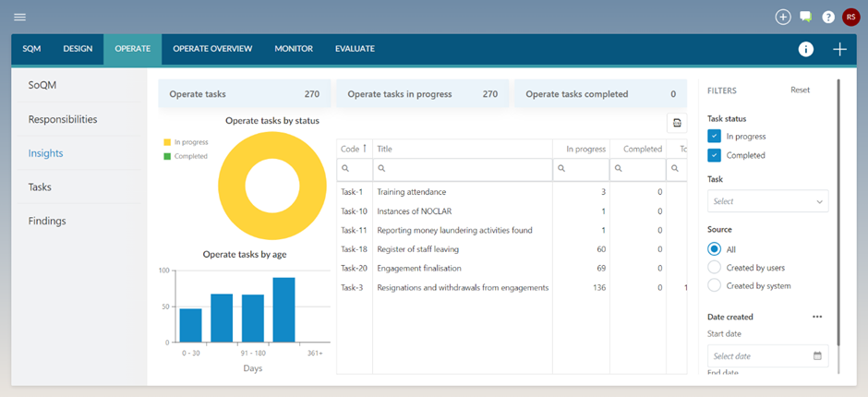Open the Date created more options ellipsis
Image resolution: width=868 pixels, height=397 pixels.
(817, 317)
